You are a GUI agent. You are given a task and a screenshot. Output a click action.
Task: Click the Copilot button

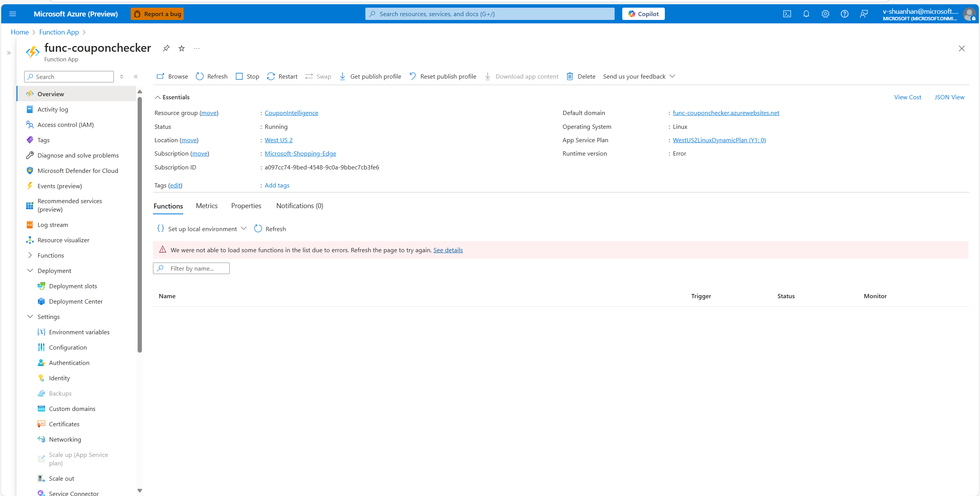643,14
